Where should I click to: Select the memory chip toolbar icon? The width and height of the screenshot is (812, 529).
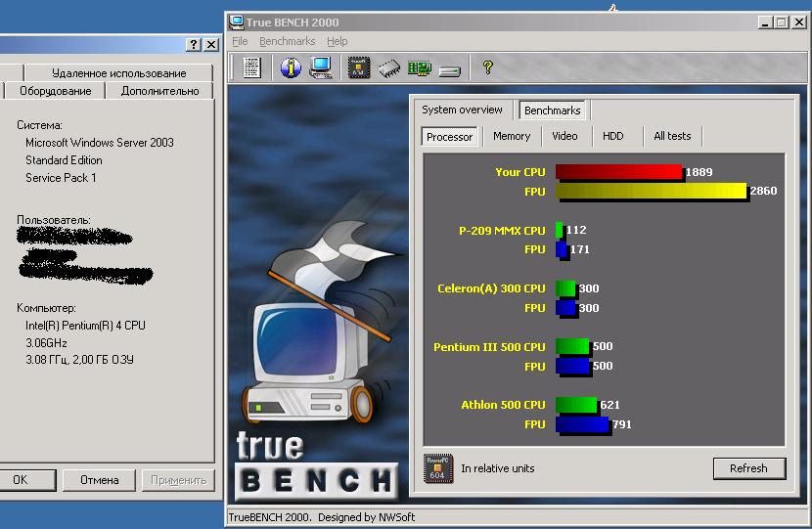point(389,67)
